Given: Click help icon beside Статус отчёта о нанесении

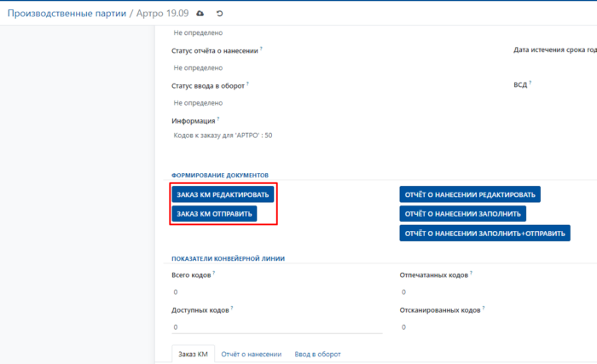Looking at the screenshot, I should [x=261, y=49].
